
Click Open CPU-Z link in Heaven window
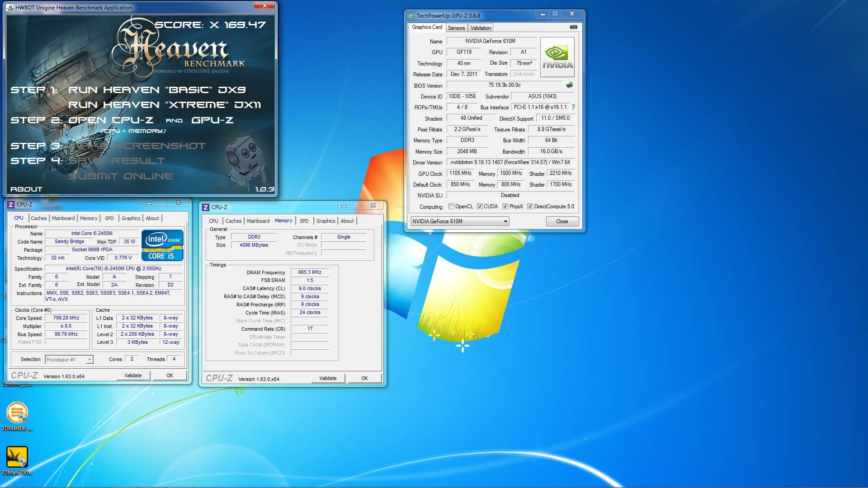click(111, 120)
